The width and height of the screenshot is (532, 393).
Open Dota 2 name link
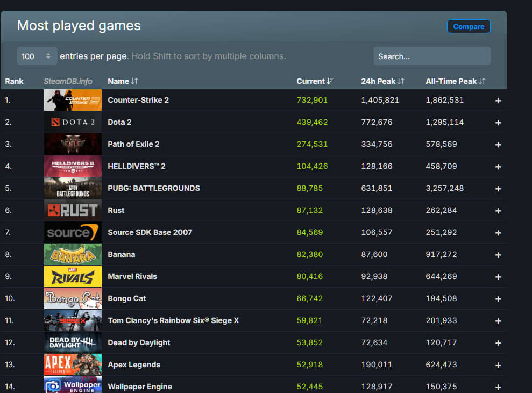coord(119,122)
